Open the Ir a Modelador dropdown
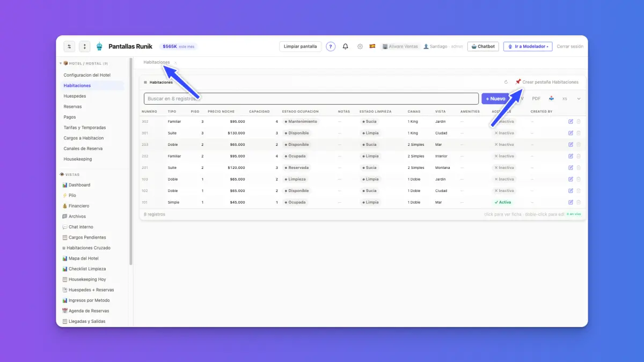This screenshot has height=362, width=644. pos(528,47)
